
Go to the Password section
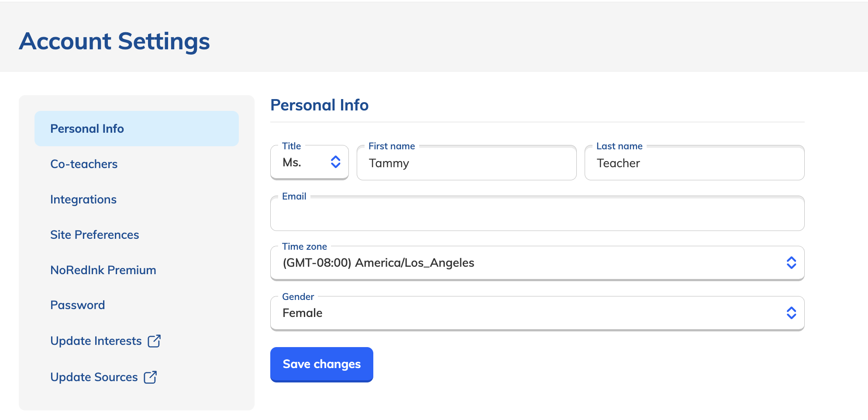point(78,305)
